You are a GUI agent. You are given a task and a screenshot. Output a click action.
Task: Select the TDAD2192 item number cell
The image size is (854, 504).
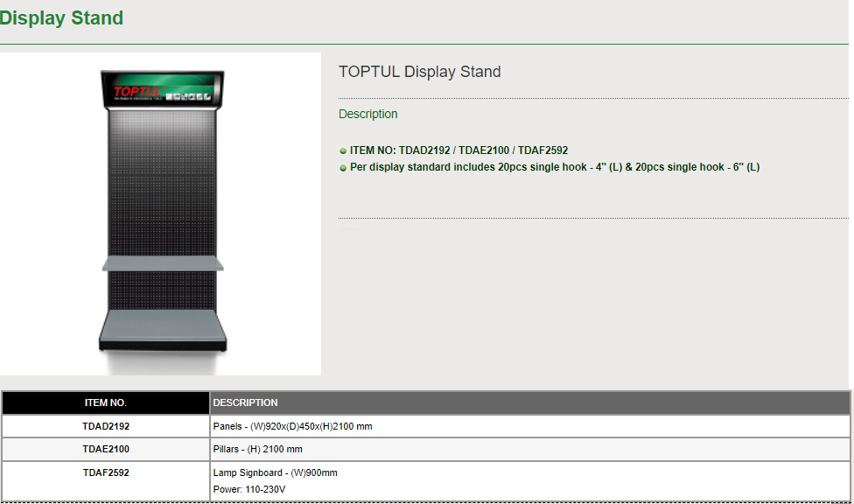(x=106, y=426)
